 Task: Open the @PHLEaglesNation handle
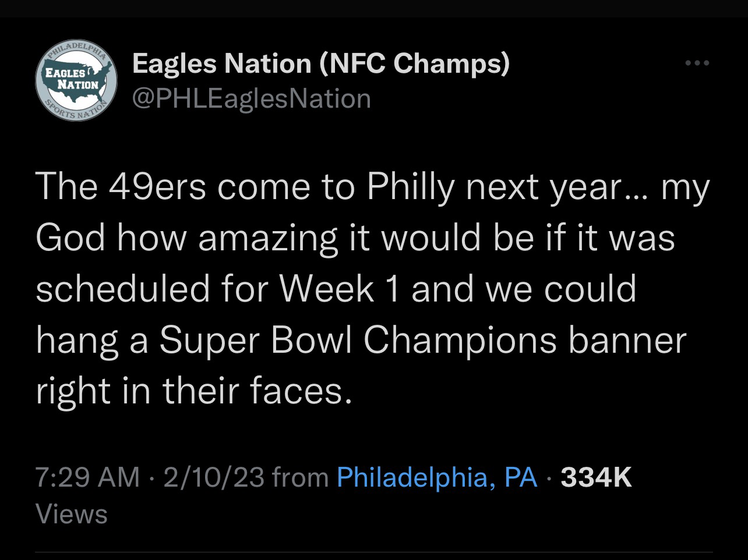252,98
